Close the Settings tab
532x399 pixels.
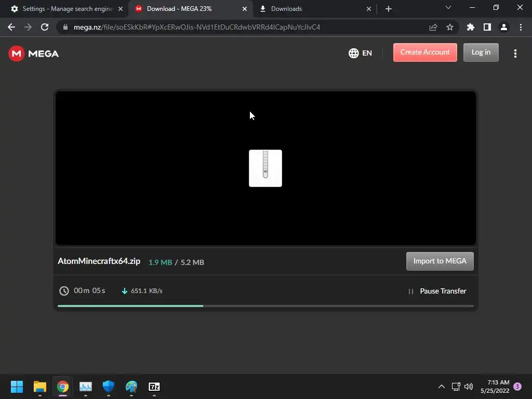(x=121, y=9)
